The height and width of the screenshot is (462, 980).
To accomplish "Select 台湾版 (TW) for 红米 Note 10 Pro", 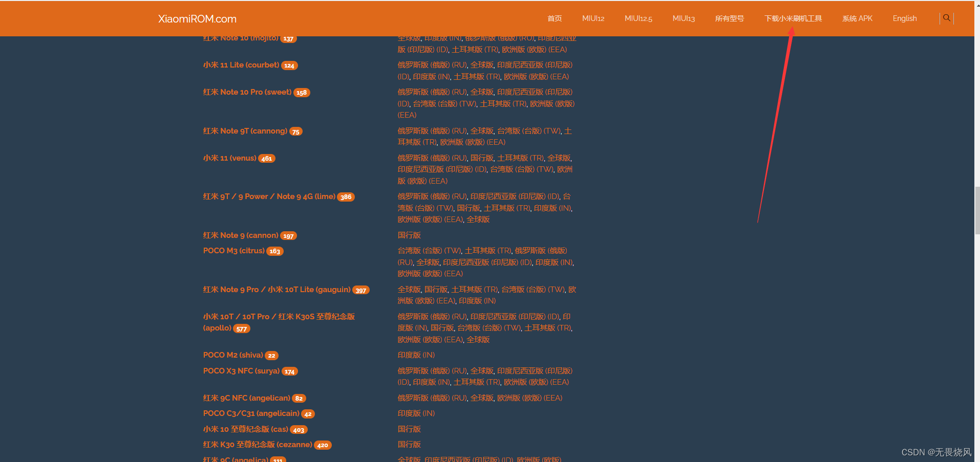I will [x=444, y=104].
